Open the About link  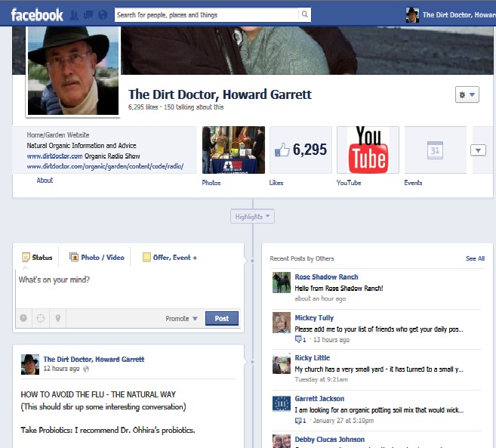[x=45, y=181]
